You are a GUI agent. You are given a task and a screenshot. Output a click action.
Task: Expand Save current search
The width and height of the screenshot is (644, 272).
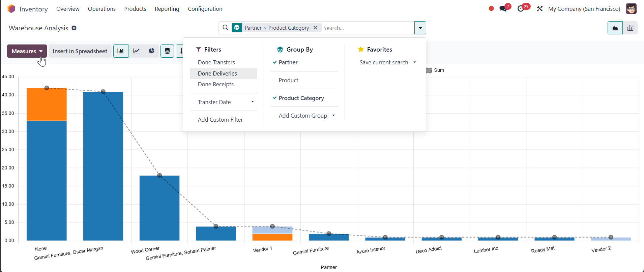click(x=385, y=62)
